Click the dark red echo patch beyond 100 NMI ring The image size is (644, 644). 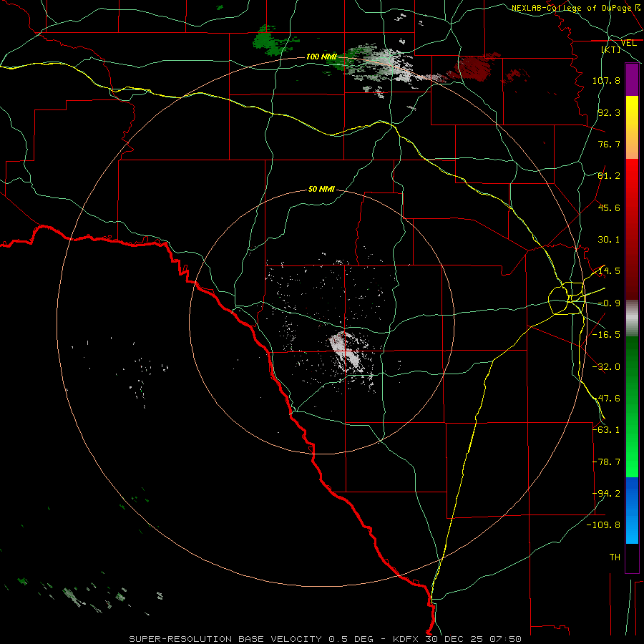coord(474,67)
